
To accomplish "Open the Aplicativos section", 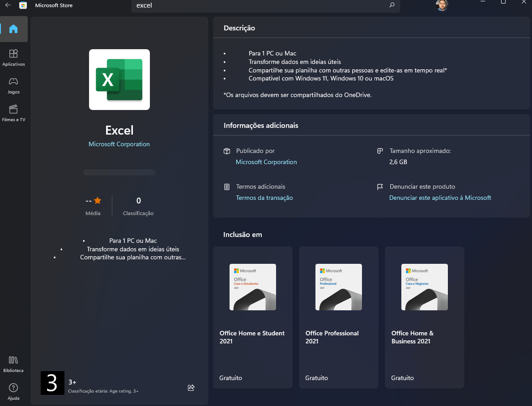I will (13, 57).
